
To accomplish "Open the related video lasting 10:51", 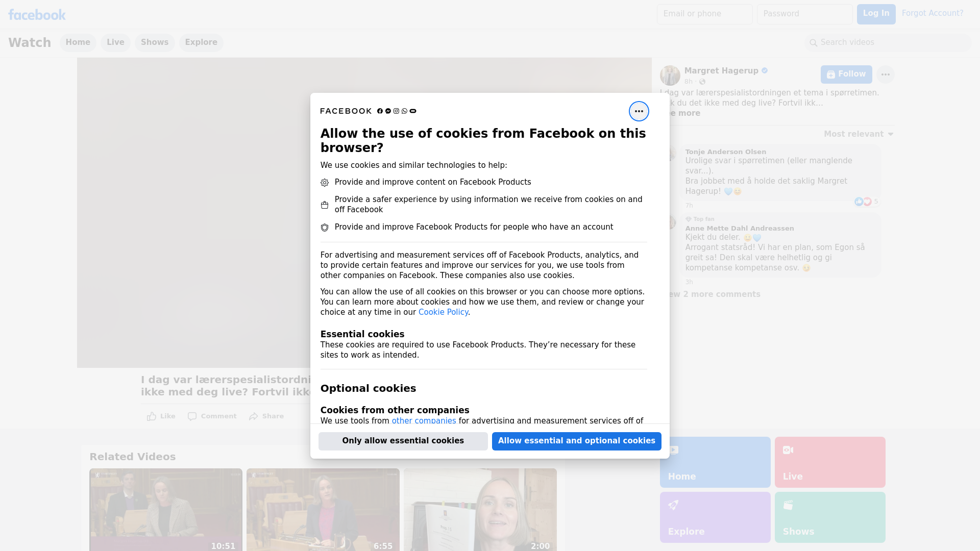I will click(166, 510).
